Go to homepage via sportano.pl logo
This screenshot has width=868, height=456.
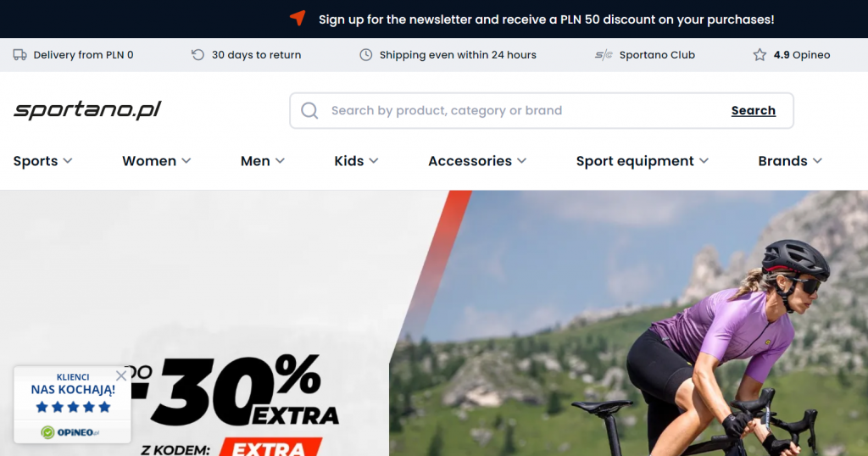[x=87, y=109]
